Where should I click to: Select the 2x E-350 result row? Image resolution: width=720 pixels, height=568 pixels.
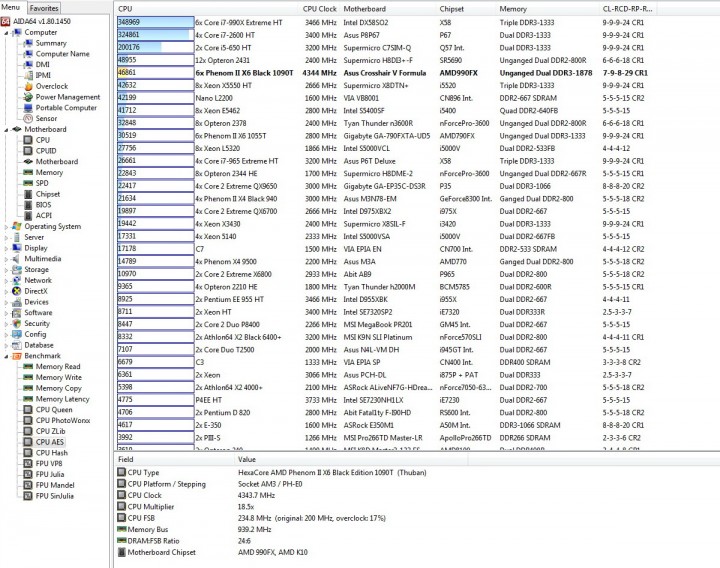coord(386,425)
